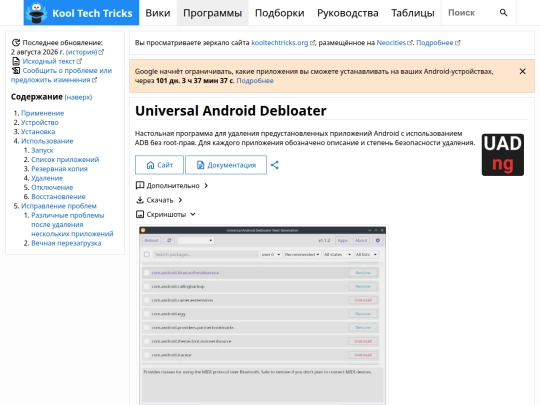Go to Список приложений subsection
The height and width of the screenshot is (405, 540).
[x=65, y=159]
